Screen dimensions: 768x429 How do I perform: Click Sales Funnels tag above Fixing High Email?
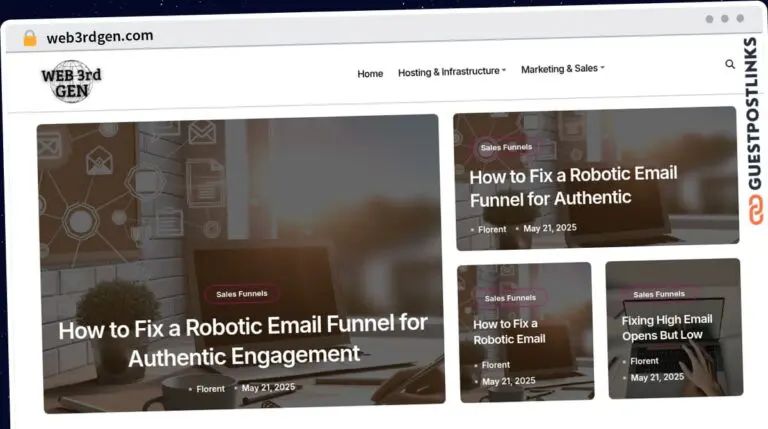[659, 294]
